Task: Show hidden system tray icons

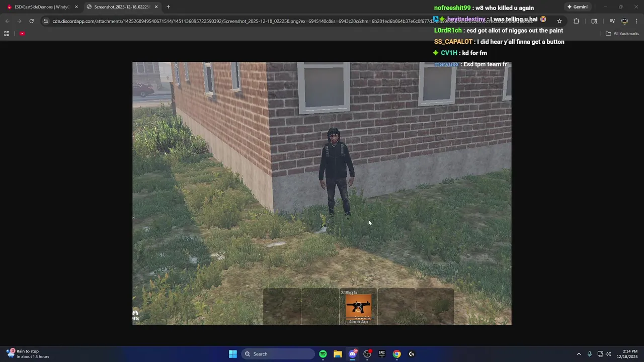Action: tap(579, 354)
